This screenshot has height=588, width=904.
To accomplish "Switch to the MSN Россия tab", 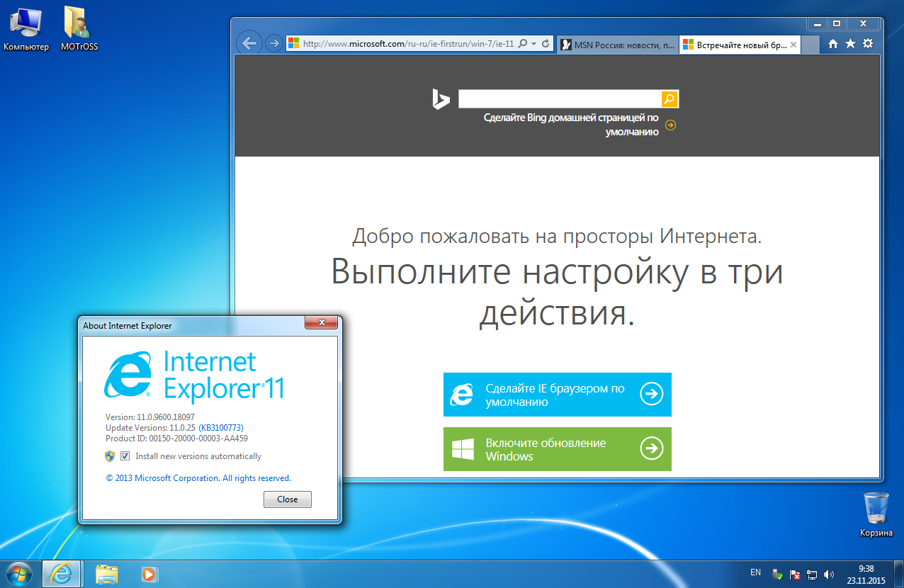I will 618,45.
